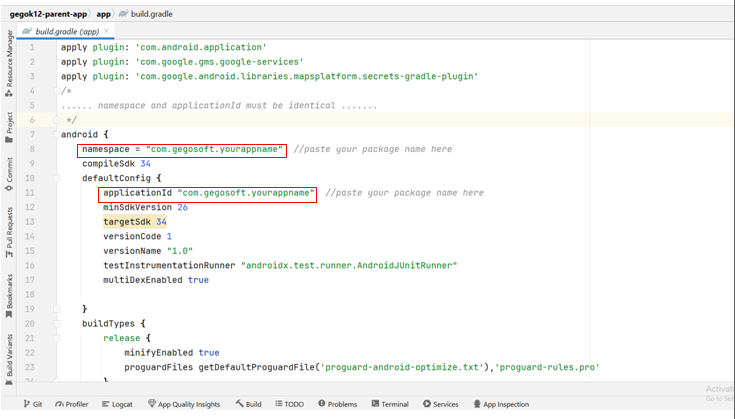
Task: Open the App Inspection panel
Action: (501, 404)
